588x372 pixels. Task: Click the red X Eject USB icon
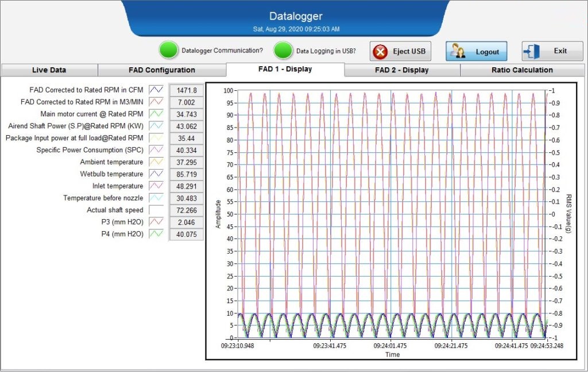tap(380, 51)
